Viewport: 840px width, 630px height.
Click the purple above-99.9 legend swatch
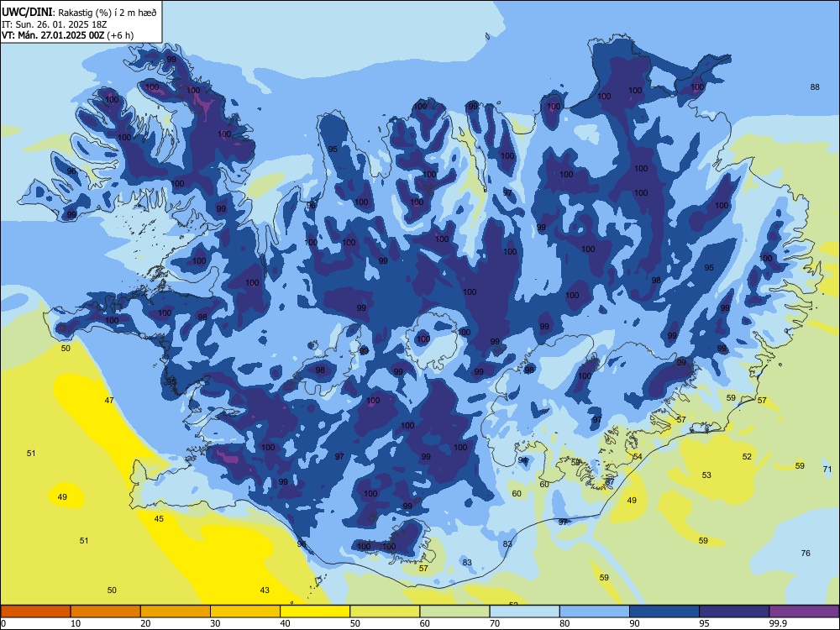coord(804,612)
